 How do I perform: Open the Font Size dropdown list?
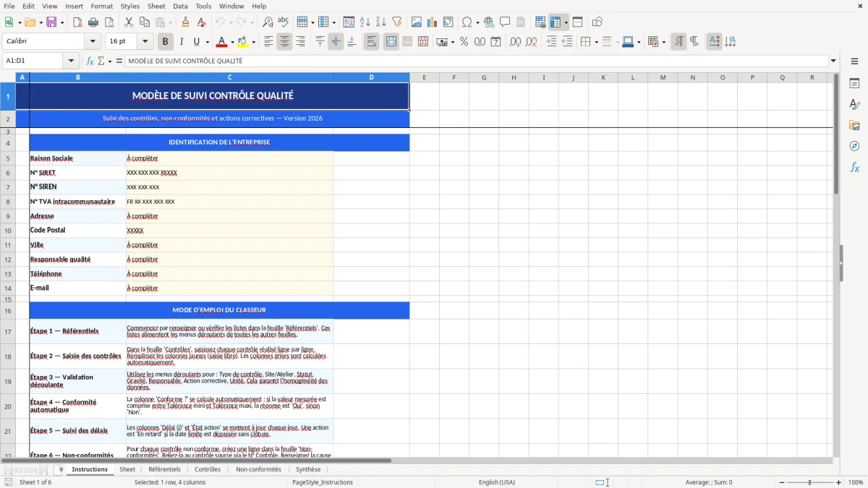click(145, 42)
